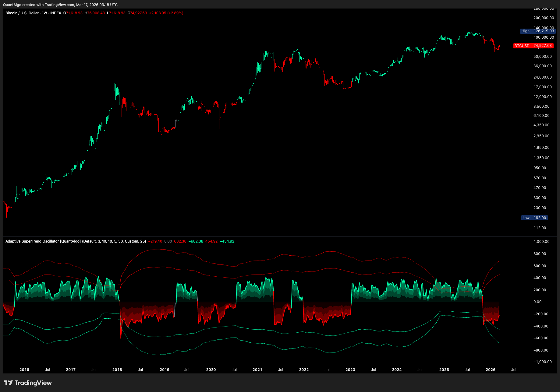The height and width of the screenshot is (392, 560).
Task: Click the 50,000.00 price scale value
Action: pyautogui.click(x=543, y=57)
